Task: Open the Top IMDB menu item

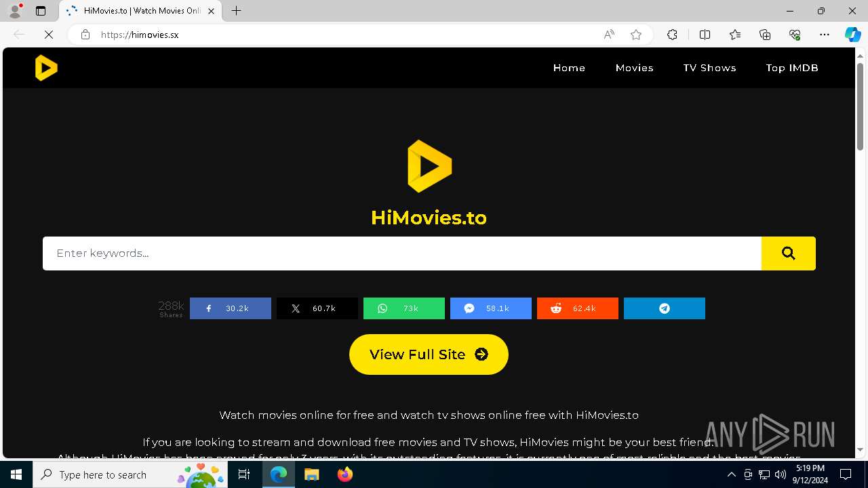Action: click(x=792, y=68)
